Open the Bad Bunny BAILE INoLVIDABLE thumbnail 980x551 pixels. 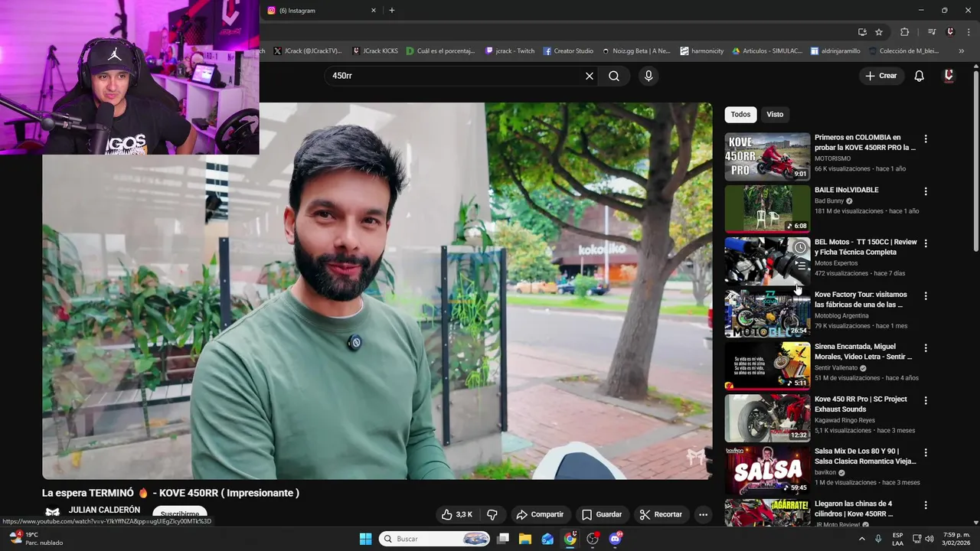[x=767, y=209]
